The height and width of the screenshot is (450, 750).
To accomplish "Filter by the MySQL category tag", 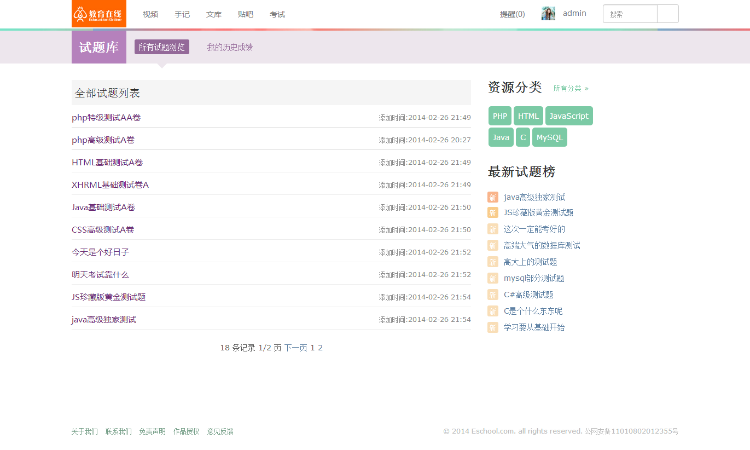I will pyautogui.click(x=549, y=138).
